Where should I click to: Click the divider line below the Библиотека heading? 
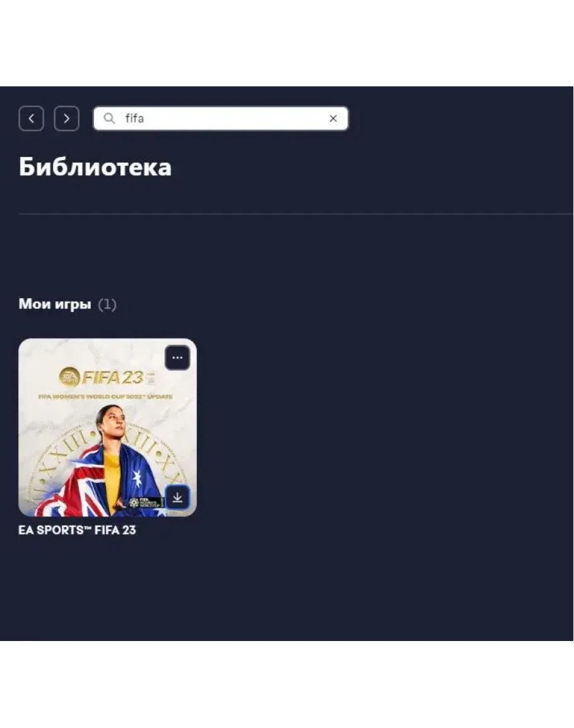tap(296, 214)
